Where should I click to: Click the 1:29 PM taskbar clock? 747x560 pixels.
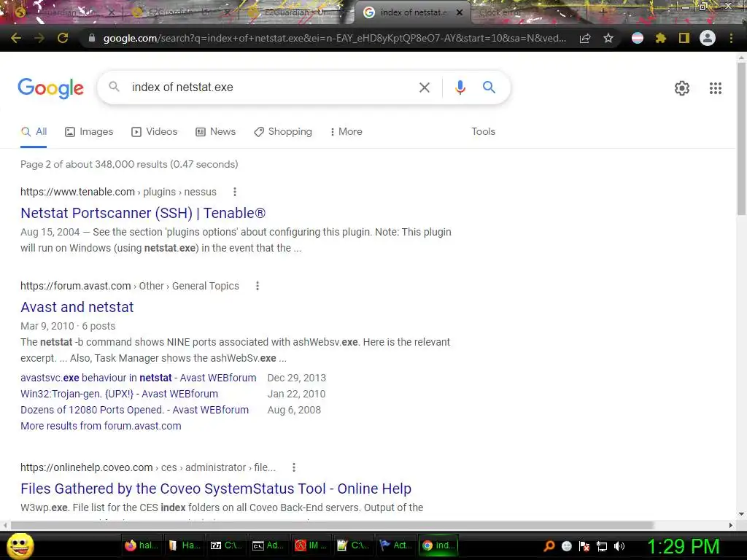(x=683, y=546)
